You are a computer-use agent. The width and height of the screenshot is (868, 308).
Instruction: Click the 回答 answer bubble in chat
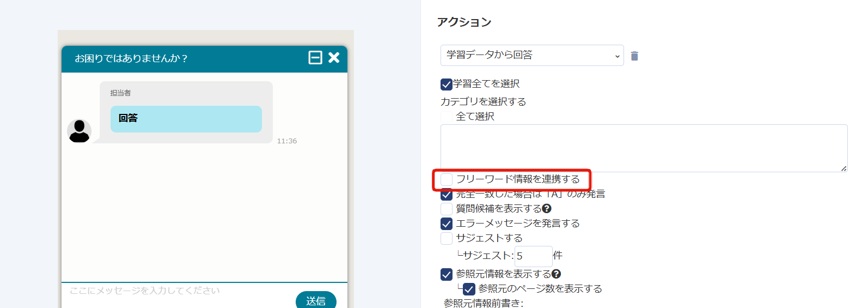(x=186, y=119)
